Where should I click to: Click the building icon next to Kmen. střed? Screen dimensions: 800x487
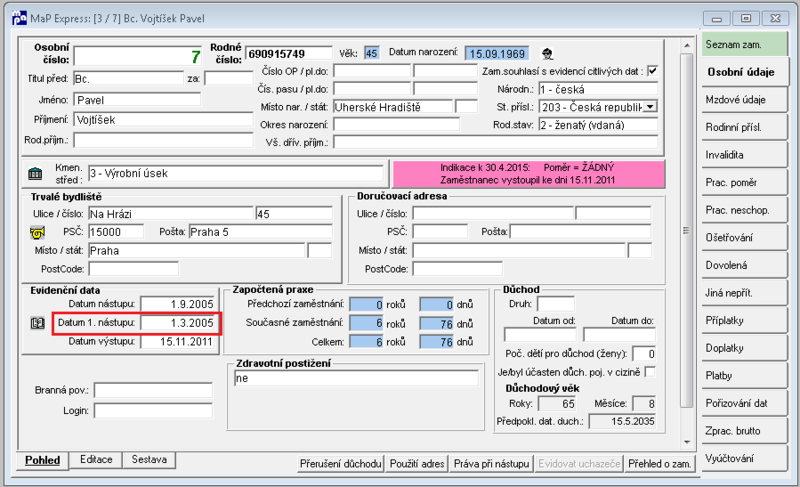pos(35,173)
